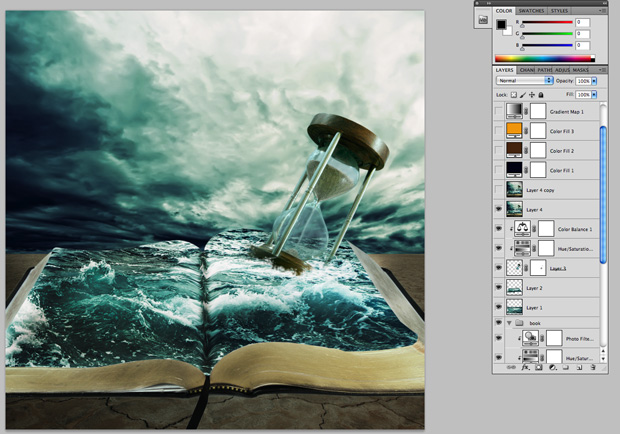Click the Opacity percentage field
Image resolution: width=620 pixels, height=434 pixels.
583,81
